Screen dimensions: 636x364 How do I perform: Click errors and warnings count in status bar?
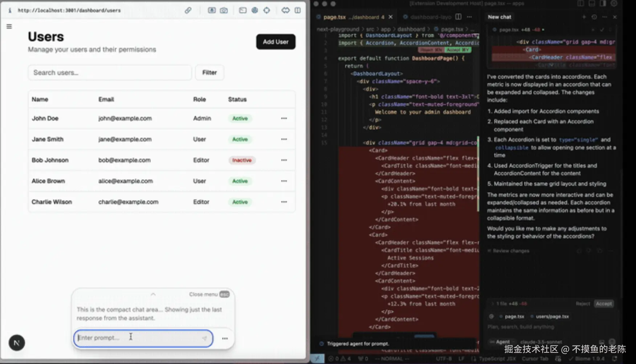(340, 359)
